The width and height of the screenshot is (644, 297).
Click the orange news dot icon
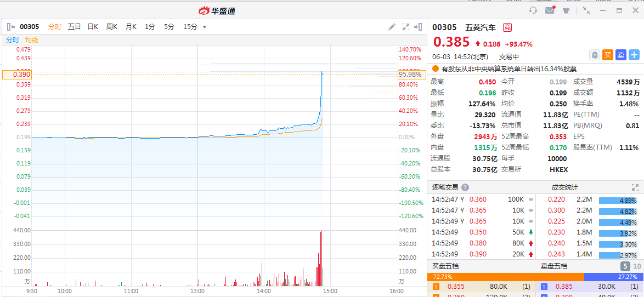point(436,70)
